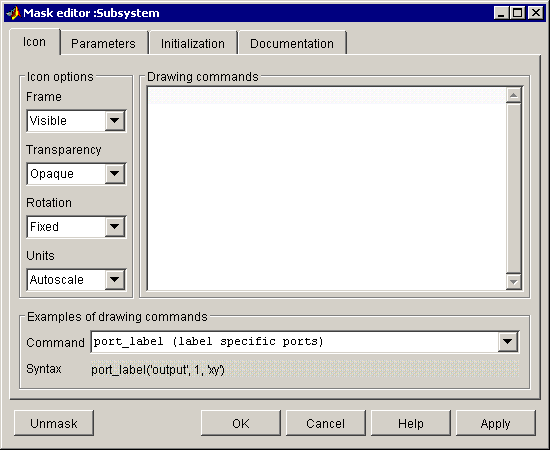Open the Documentation tab
Image resolution: width=550 pixels, height=450 pixels.
[292, 43]
